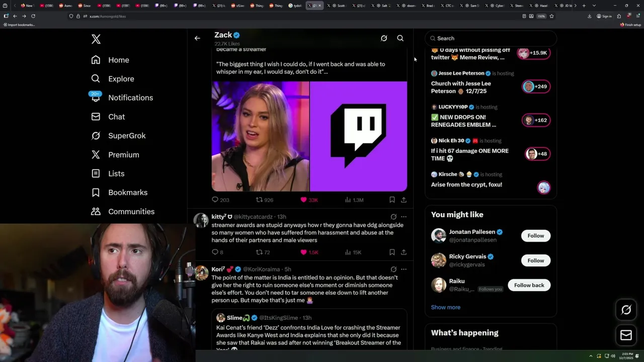644x362 pixels.
Task: Open Premium from sidebar
Action: (x=115, y=155)
